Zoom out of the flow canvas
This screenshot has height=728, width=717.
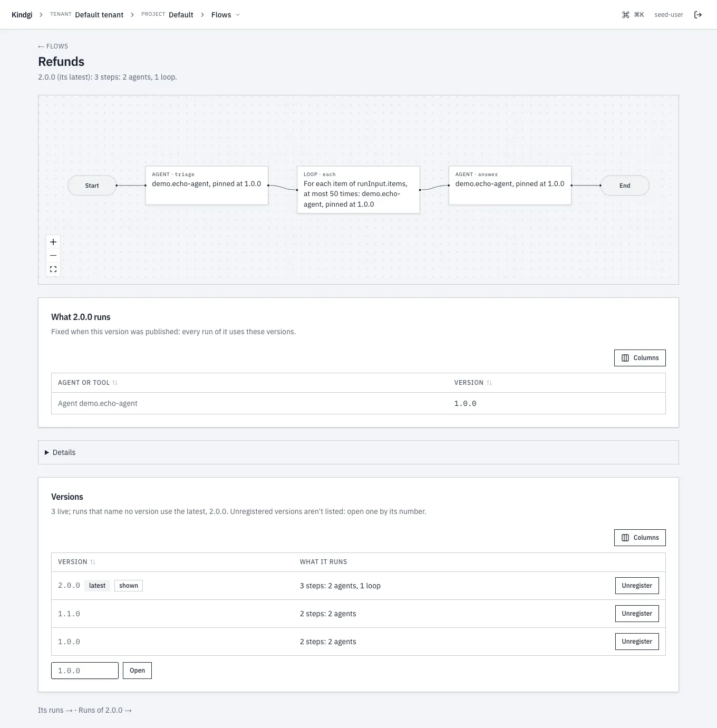coord(53,256)
